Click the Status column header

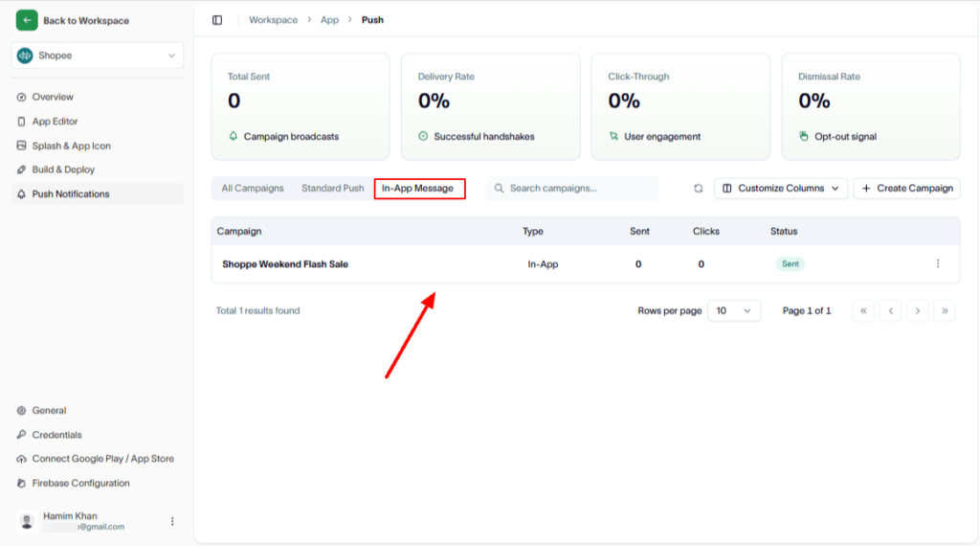[784, 232]
